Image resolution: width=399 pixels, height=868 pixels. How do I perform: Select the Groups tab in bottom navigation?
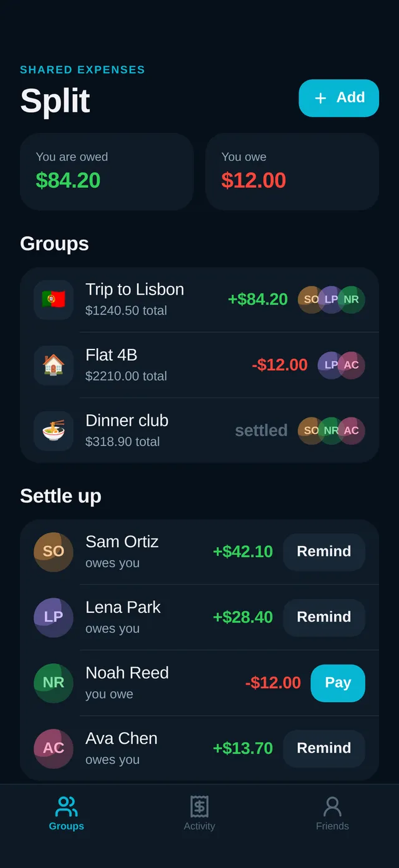[x=67, y=814]
